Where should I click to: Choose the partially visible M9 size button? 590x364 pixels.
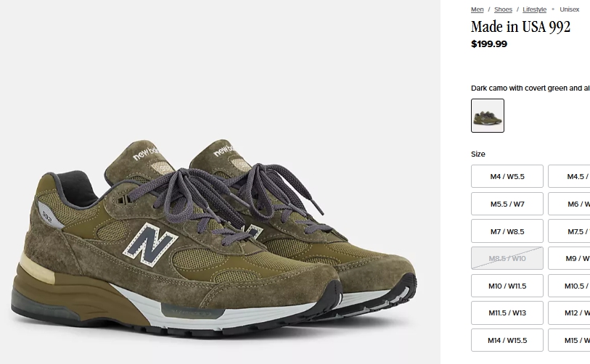click(x=569, y=258)
